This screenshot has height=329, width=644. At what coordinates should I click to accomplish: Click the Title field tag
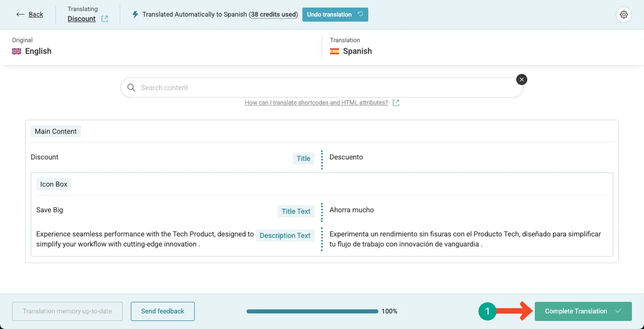pyautogui.click(x=303, y=158)
